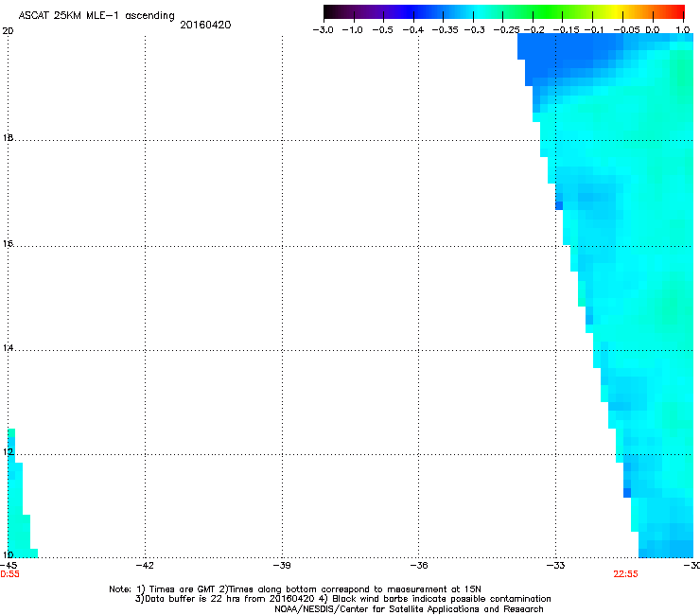This screenshot has height=615, width=700.
Task: Click the -33 longitude axis label
Action: point(555,566)
